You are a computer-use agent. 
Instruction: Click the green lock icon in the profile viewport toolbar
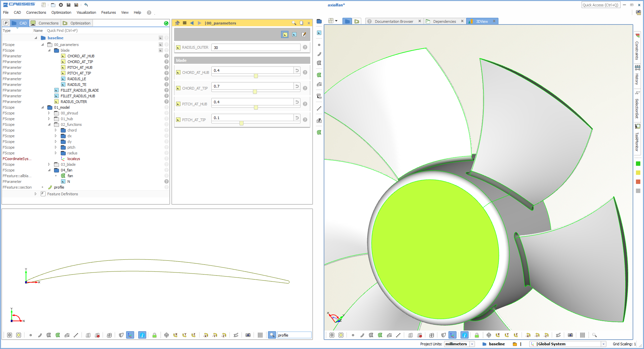click(x=155, y=335)
